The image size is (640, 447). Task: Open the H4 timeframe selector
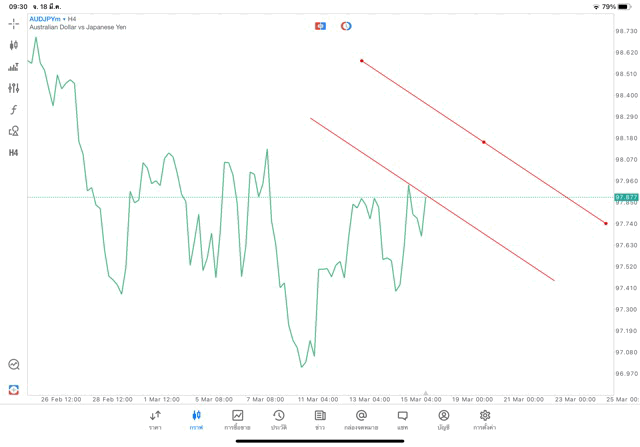click(13, 153)
